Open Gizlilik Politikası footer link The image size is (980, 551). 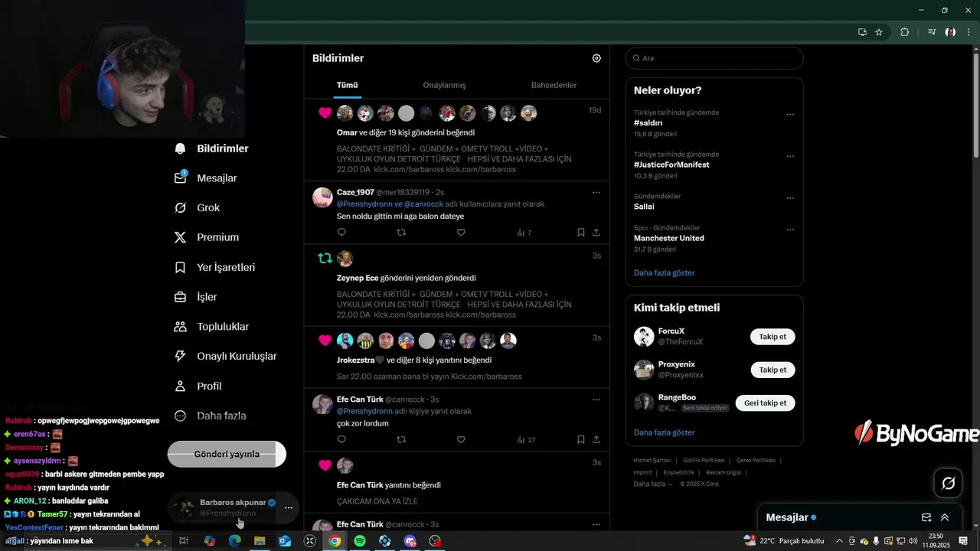click(704, 461)
